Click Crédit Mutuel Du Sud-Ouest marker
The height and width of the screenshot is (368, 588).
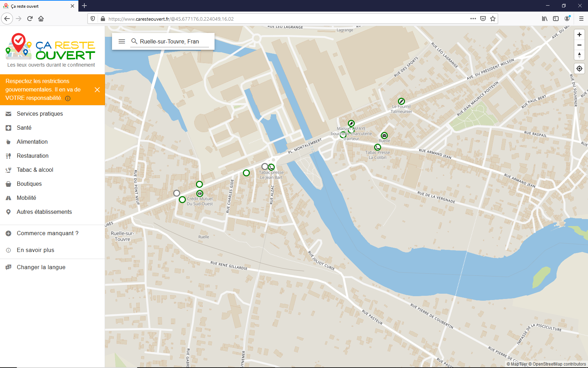[199, 193]
